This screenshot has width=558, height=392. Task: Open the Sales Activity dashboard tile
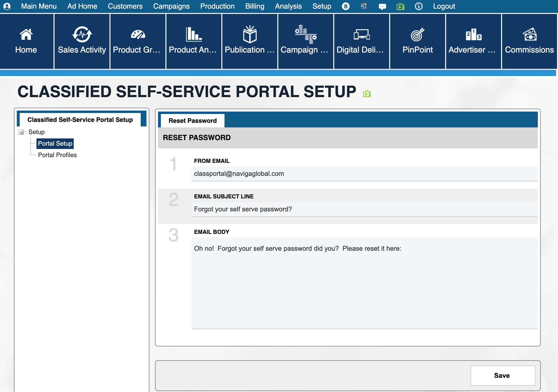tap(82, 41)
